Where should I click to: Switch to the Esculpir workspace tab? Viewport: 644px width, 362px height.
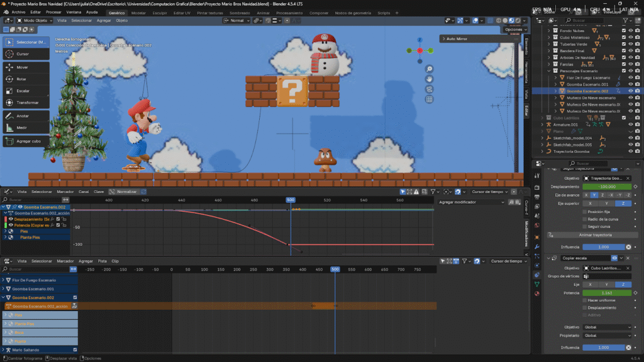160,12
